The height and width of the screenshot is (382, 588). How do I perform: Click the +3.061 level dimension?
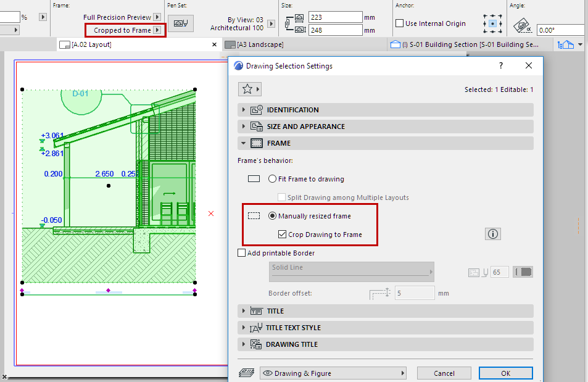tap(52, 136)
